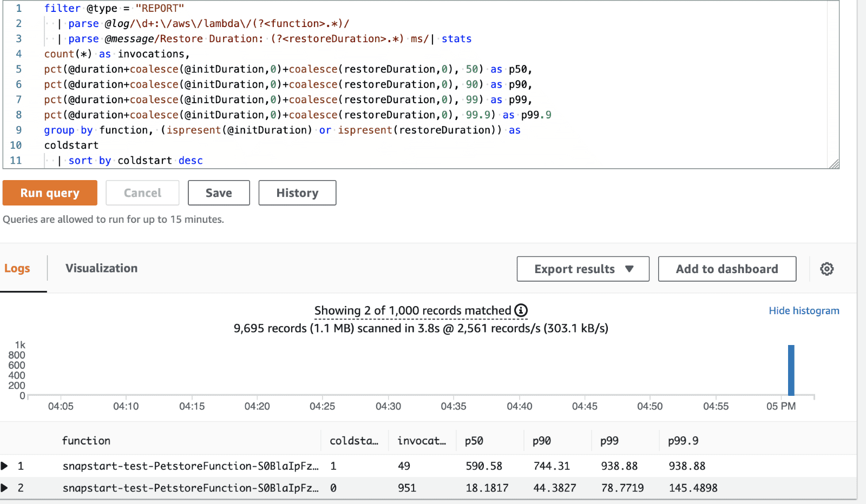Add results to dashboard

(x=727, y=269)
